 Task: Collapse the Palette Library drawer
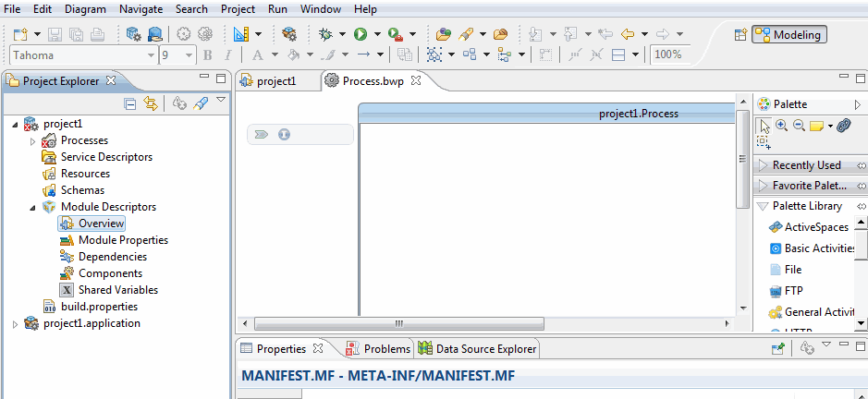coord(807,206)
